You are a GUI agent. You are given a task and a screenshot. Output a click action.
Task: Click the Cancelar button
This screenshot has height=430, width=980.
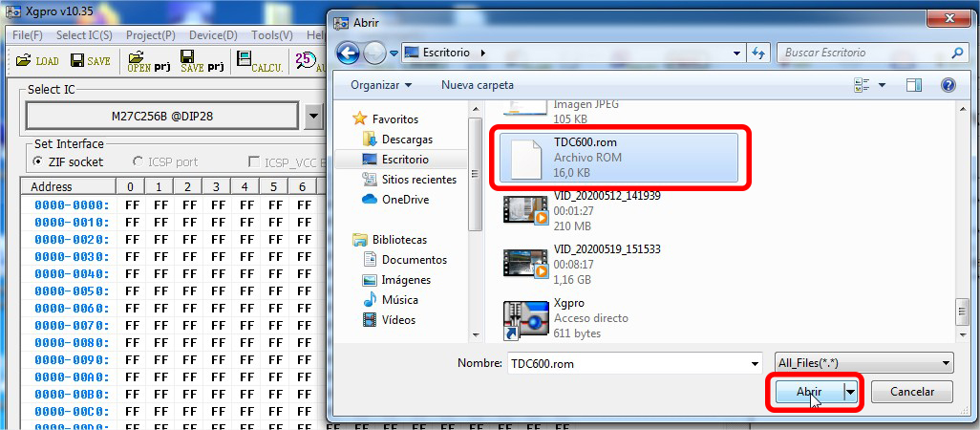pyautogui.click(x=911, y=392)
